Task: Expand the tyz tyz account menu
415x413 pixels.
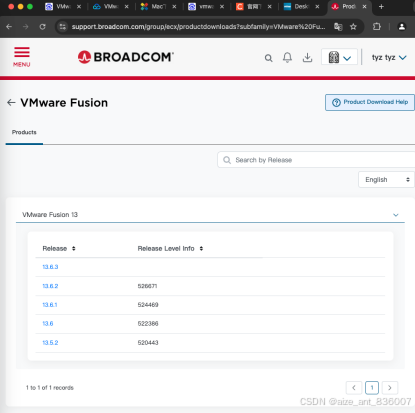Action: coord(389,57)
